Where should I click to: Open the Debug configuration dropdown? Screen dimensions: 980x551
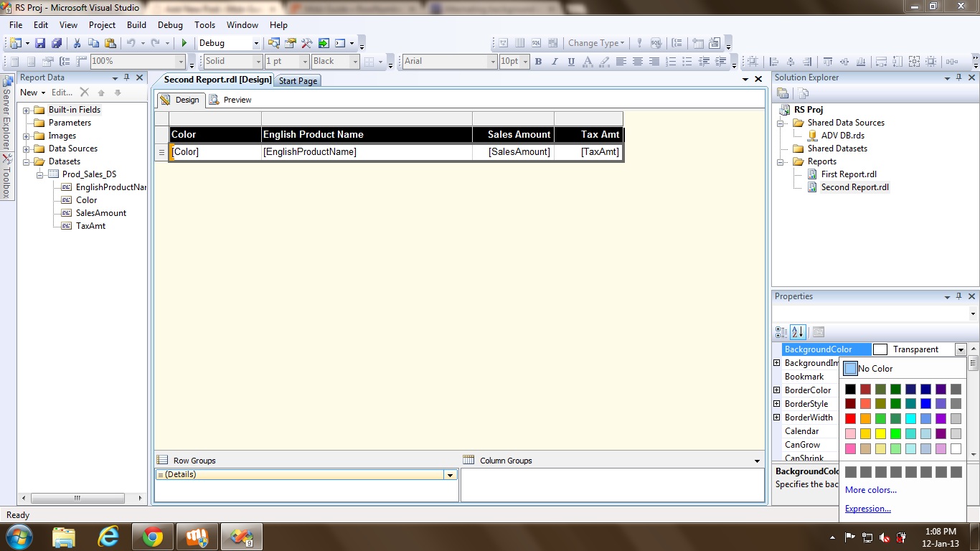[256, 43]
